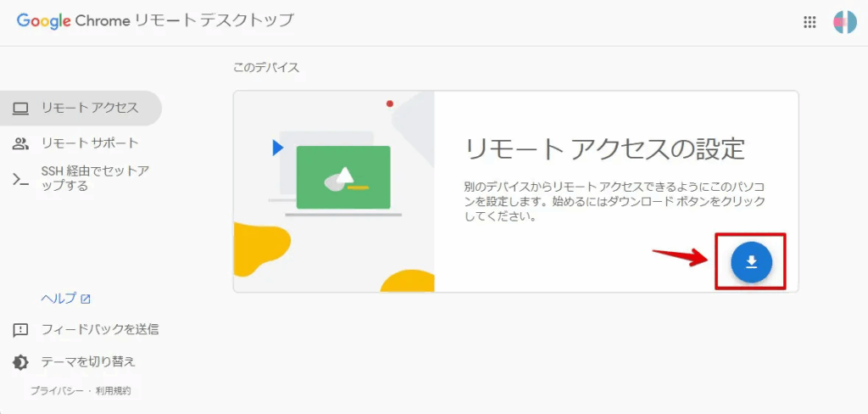Screen dimensions: 868x414
Task: Click the リモート アクセスの設定 heading
Action: coord(604,149)
